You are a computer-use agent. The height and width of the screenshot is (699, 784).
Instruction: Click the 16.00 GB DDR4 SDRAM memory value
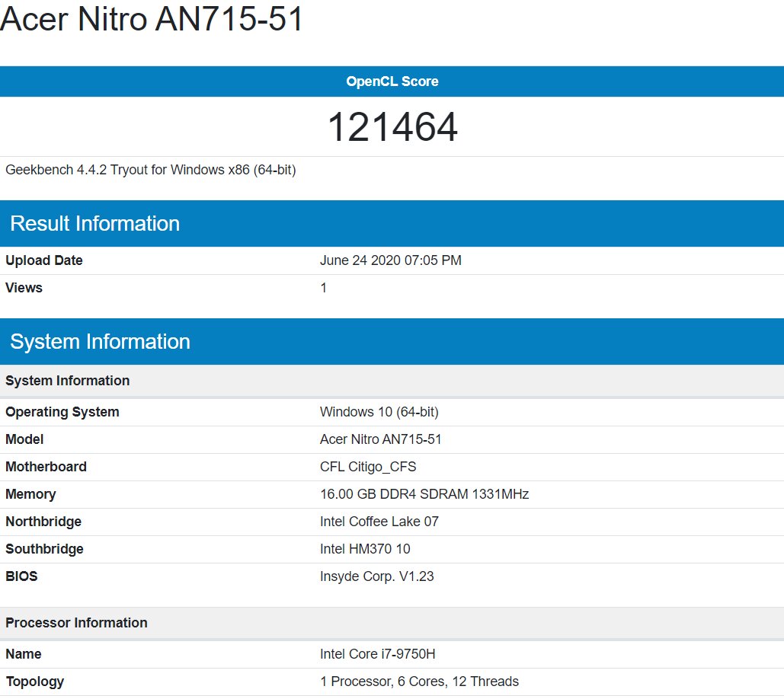(424, 494)
